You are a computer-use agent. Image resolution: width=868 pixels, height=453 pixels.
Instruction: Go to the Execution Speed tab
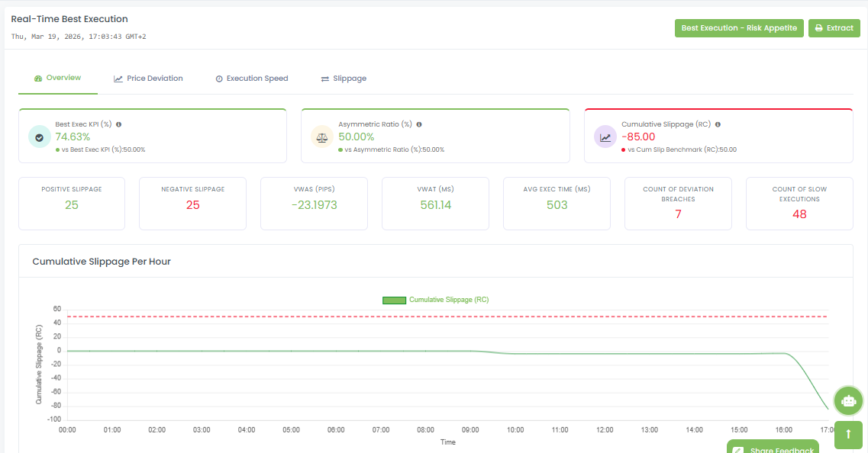(x=251, y=79)
